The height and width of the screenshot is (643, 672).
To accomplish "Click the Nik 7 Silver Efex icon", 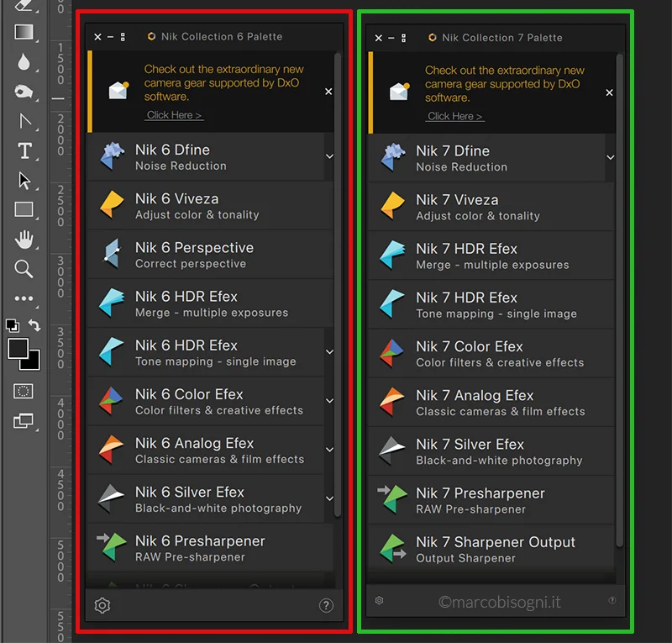I will pos(392,451).
